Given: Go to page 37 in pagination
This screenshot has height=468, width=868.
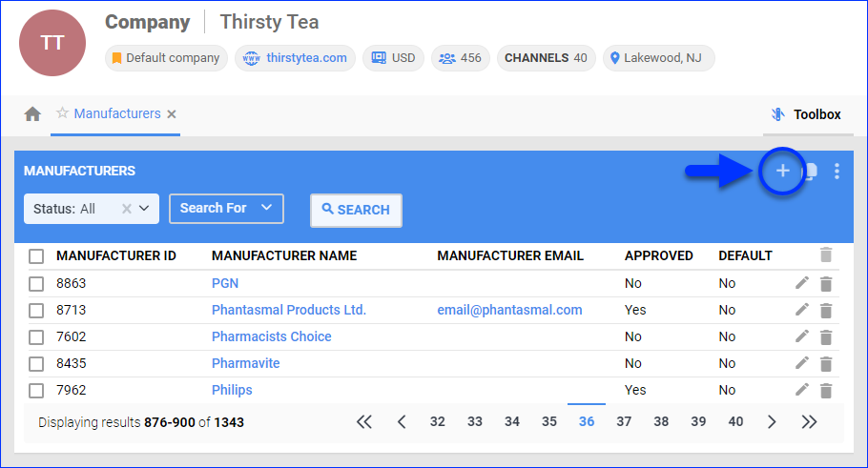Looking at the screenshot, I should (x=624, y=421).
